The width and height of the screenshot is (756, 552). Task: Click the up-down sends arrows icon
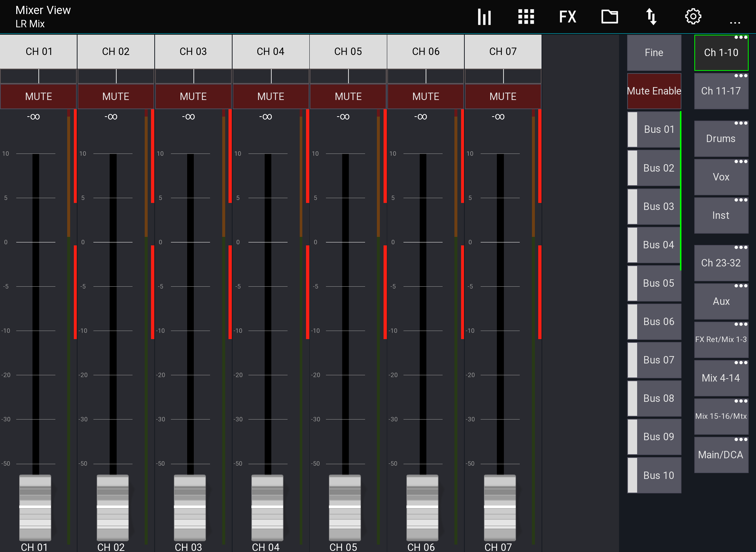pyautogui.click(x=651, y=17)
